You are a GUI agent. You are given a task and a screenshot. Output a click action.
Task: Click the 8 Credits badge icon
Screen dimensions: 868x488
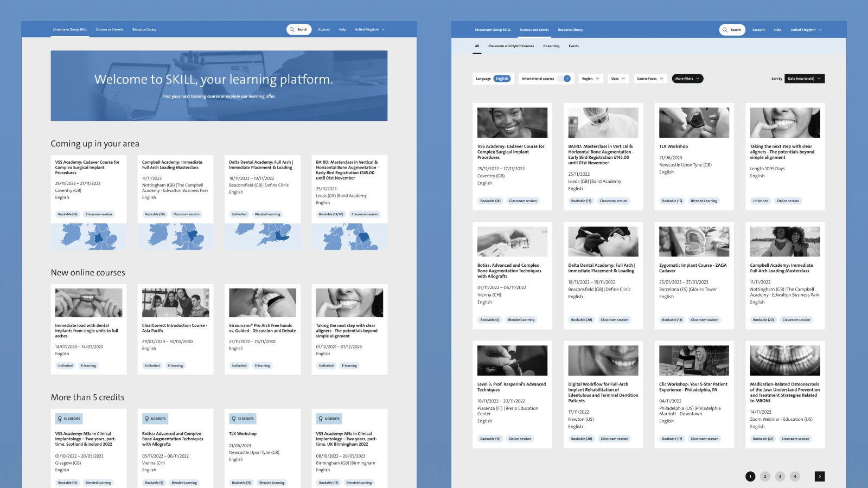(x=146, y=419)
